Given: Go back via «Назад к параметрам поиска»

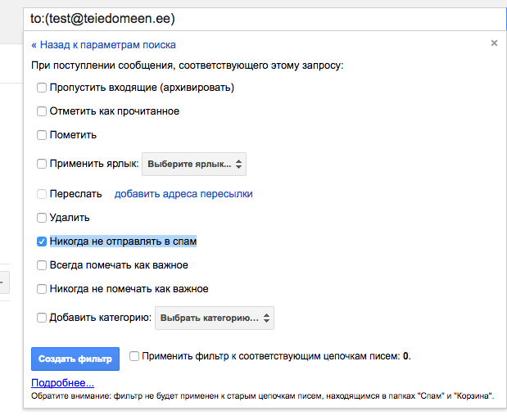Looking at the screenshot, I should (103, 45).
